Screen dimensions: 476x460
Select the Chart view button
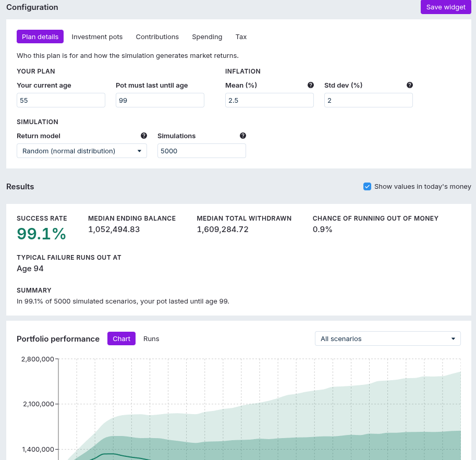click(121, 338)
